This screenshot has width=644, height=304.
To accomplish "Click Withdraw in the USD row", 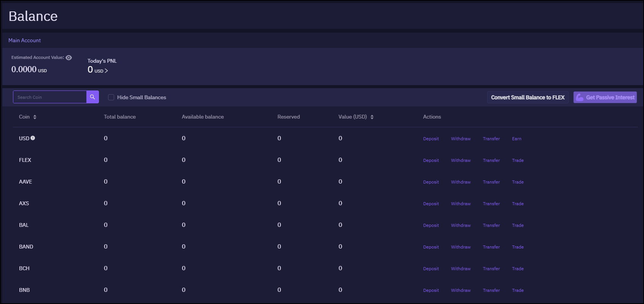I will click(x=461, y=139).
